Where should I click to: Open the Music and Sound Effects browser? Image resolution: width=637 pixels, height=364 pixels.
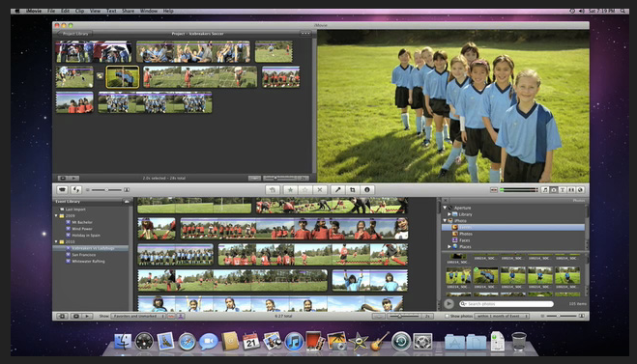545,189
